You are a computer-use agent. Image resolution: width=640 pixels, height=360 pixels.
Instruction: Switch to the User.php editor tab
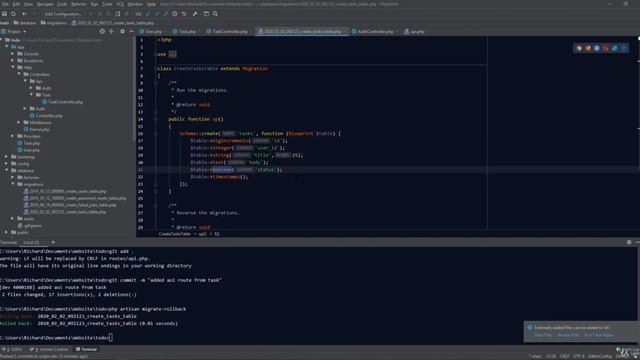[153, 31]
